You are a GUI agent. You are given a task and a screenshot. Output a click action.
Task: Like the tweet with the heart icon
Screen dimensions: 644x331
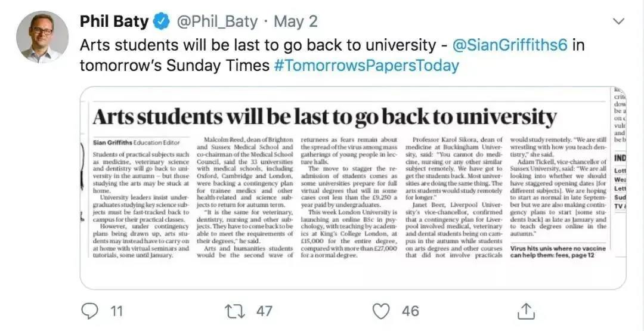380,311
